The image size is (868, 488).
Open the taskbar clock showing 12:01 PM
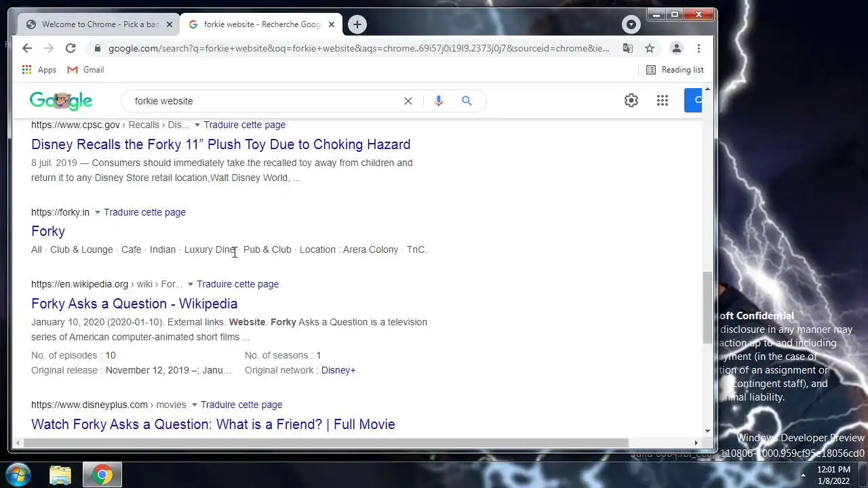[x=833, y=475]
